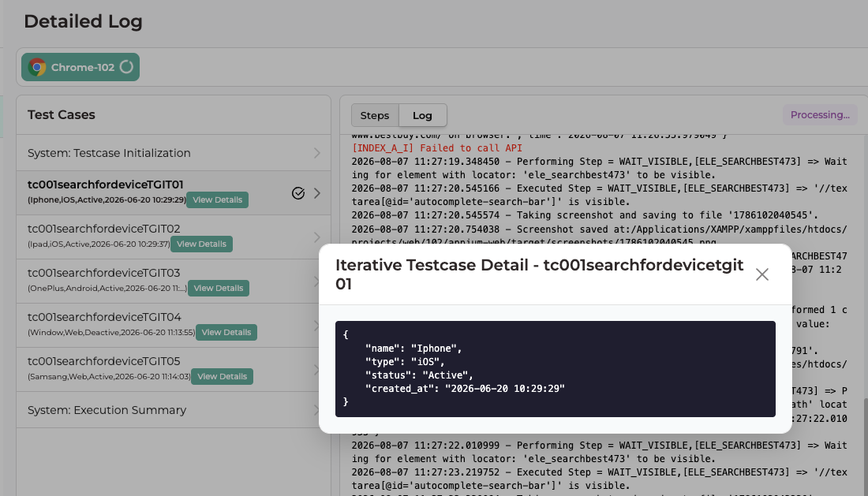The height and width of the screenshot is (496, 868).
Task: Switch to the Log tab
Action: [x=422, y=116]
